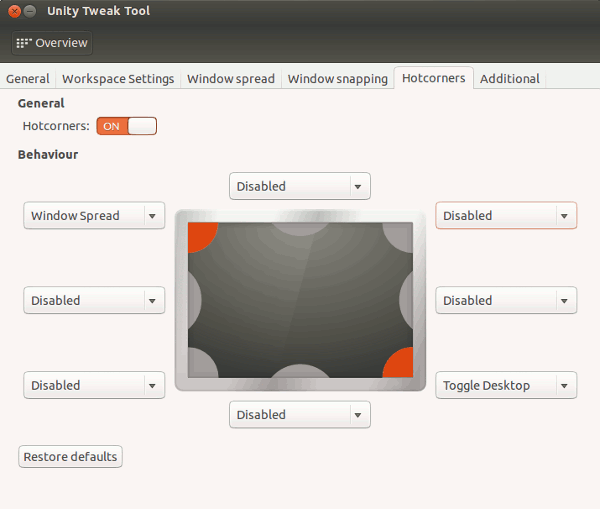Open the right edge Disabled dropdown
Viewport: 600px width, 509px height.
pyautogui.click(x=506, y=300)
